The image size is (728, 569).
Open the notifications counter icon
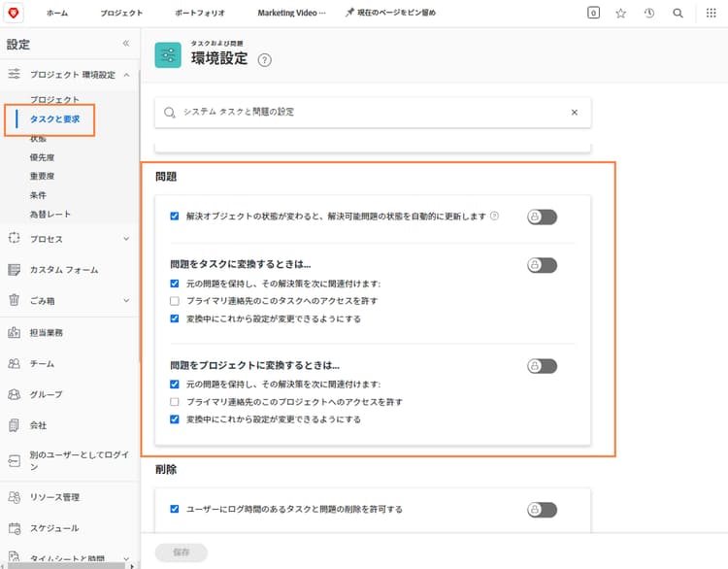(x=593, y=13)
